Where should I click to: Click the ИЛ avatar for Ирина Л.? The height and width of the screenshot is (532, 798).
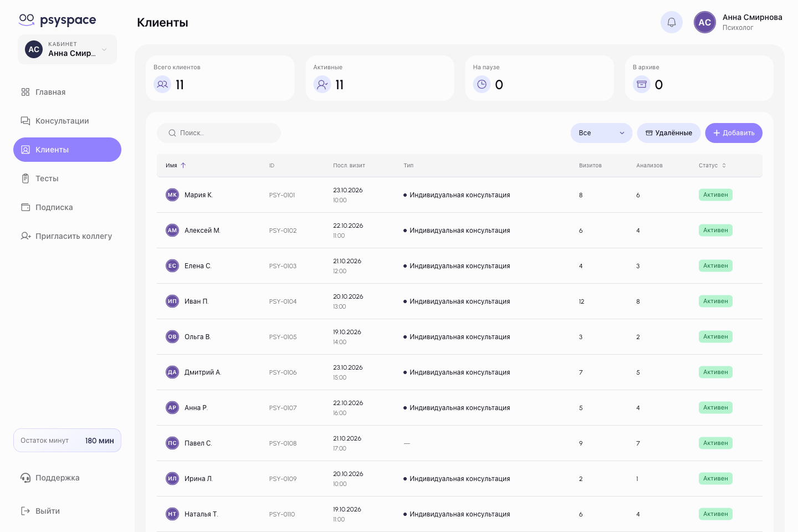[172, 479]
